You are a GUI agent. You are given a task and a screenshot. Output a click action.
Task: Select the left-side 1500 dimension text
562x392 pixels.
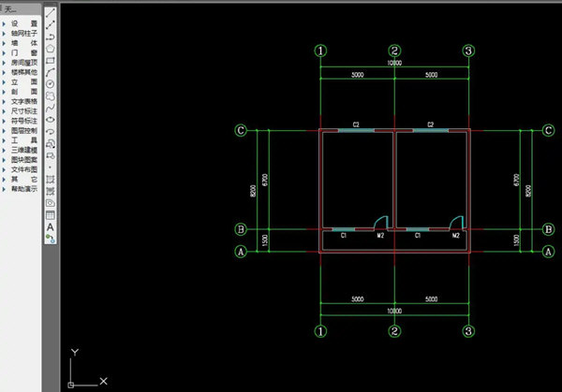coord(265,240)
